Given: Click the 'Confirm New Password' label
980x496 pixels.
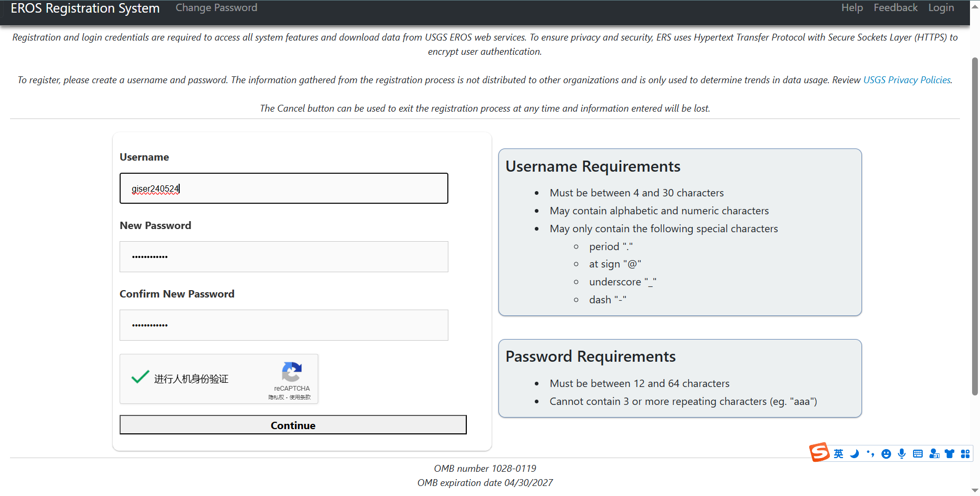Looking at the screenshot, I should (x=177, y=294).
